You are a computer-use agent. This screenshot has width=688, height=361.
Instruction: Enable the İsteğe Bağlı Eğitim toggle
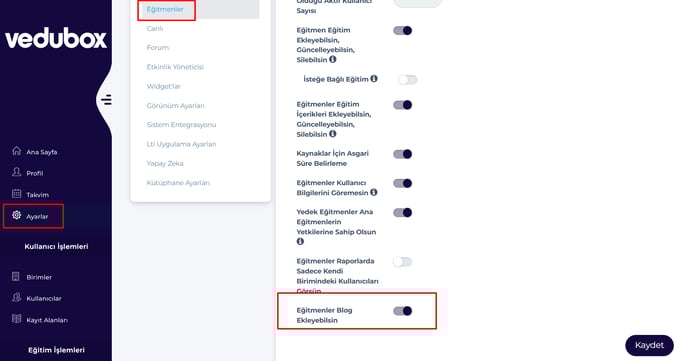coord(407,80)
